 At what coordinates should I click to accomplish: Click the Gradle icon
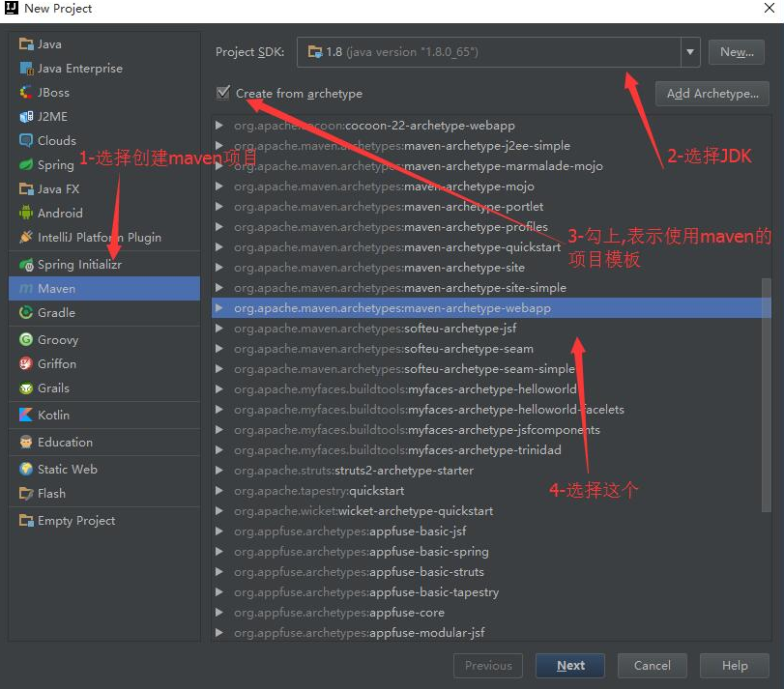[26, 313]
